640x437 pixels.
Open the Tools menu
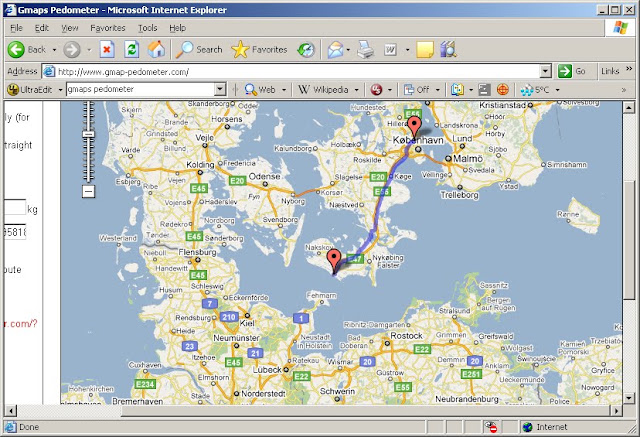147,28
